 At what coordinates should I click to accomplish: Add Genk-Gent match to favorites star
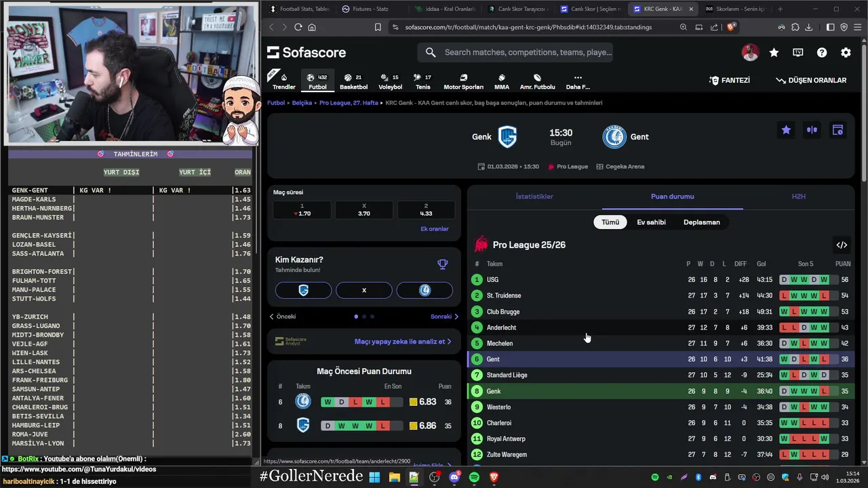pyautogui.click(x=786, y=130)
